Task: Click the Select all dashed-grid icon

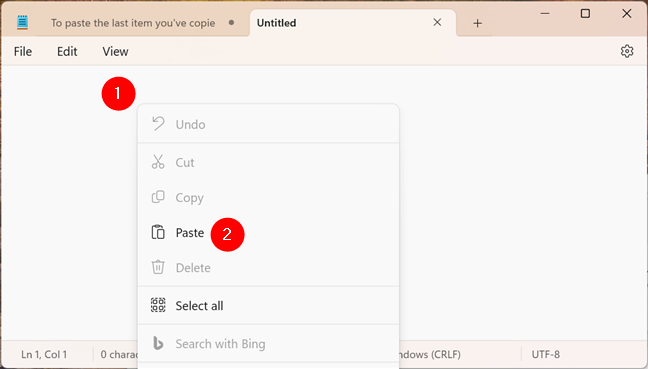Action: [158, 305]
